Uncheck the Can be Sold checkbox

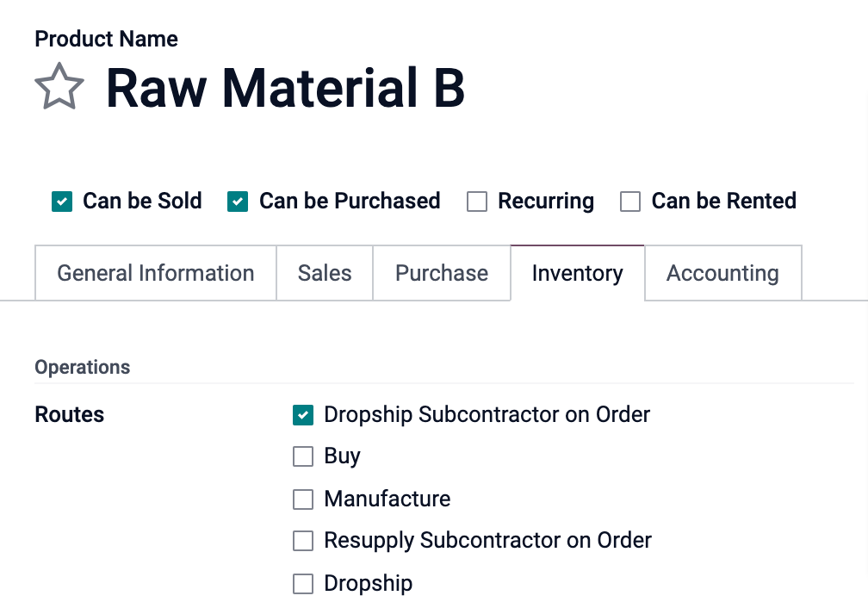(62, 202)
